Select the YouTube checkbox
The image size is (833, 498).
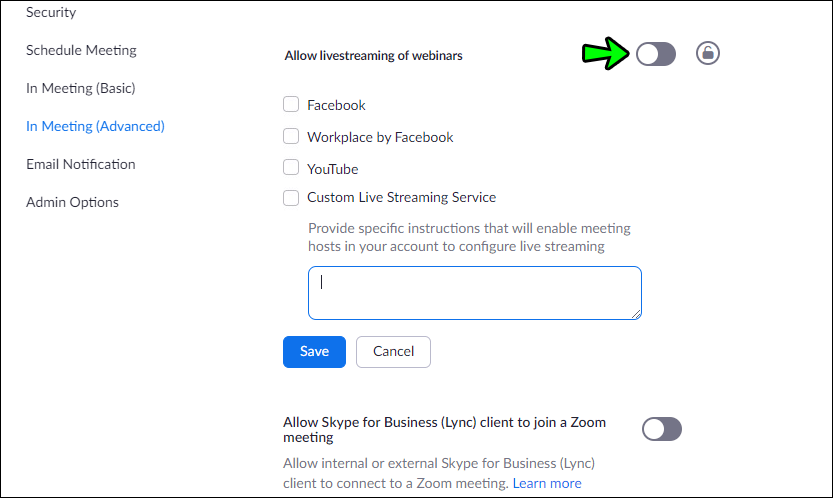coord(291,168)
